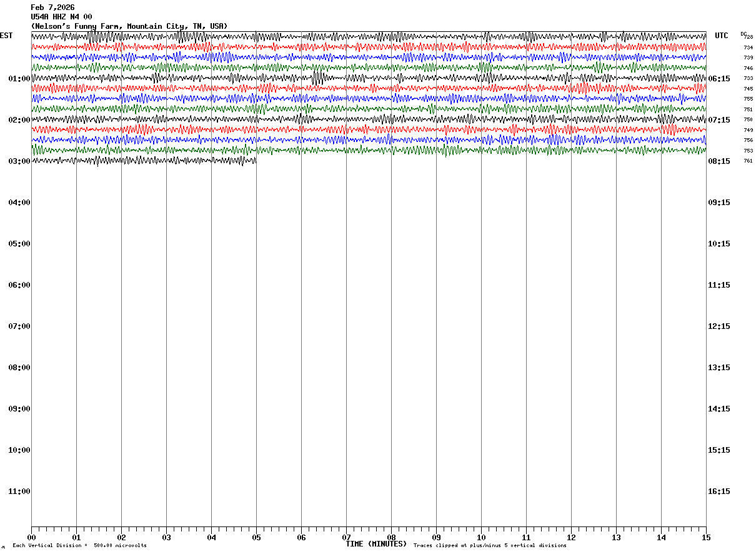The image size is (756, 554).
Task: Click the Traces clipped footnote text
Action: [x=490, y=546]
